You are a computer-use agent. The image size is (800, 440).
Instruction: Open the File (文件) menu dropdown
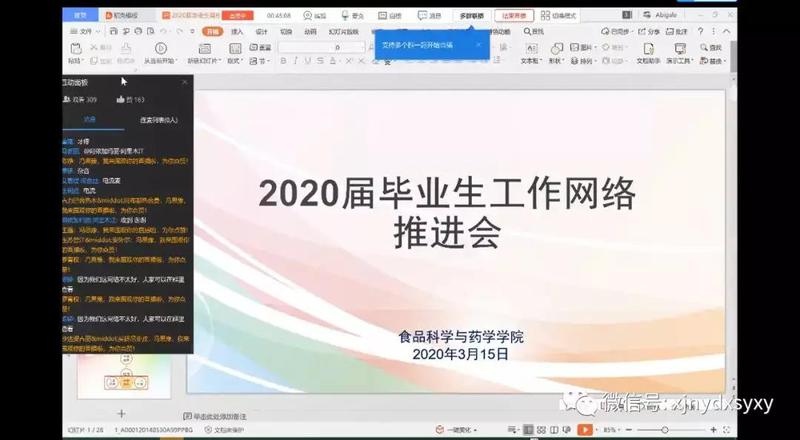click(83, 32)
